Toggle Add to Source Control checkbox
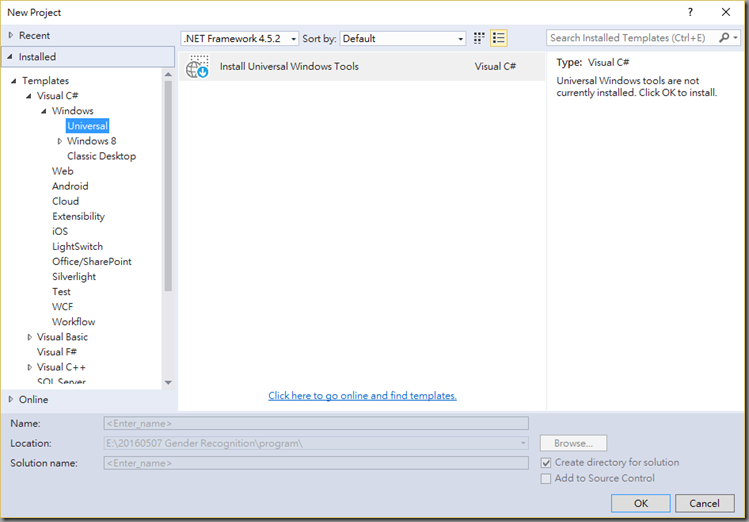 click(546, 479)
